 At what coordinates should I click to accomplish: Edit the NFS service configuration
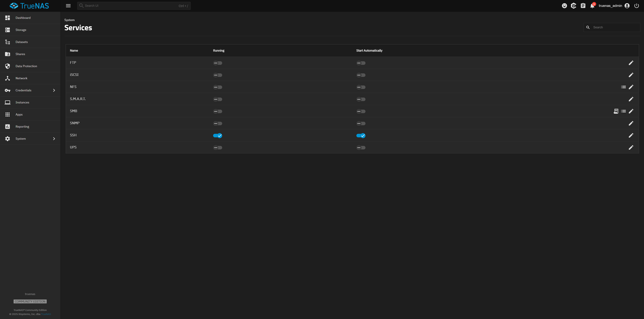click(x=631, y=87)
